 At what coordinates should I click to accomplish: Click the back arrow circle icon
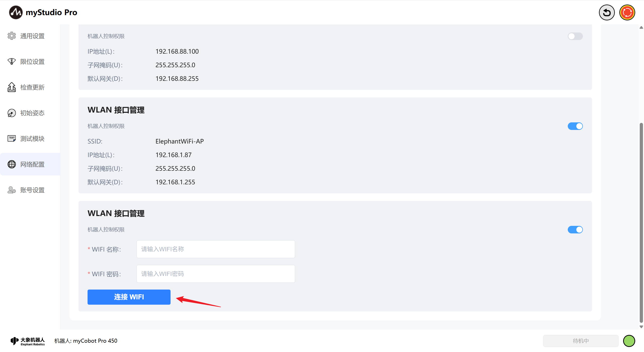[607, 12]
